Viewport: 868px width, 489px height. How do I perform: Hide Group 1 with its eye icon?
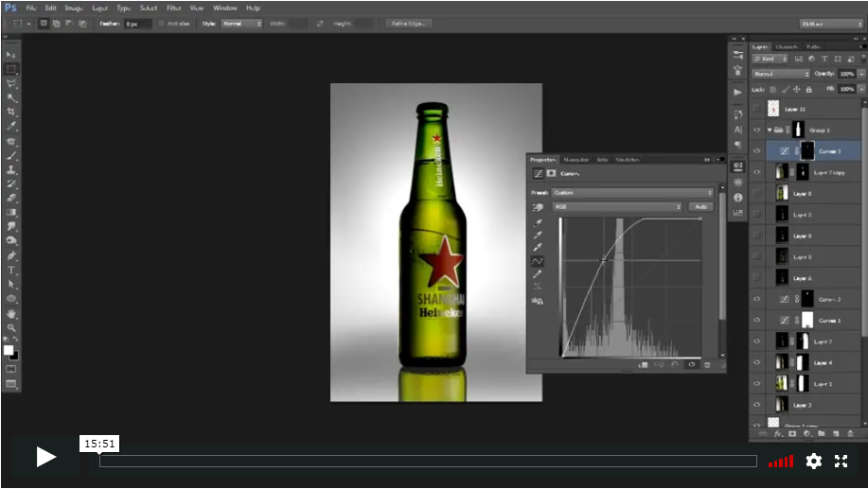756,130
